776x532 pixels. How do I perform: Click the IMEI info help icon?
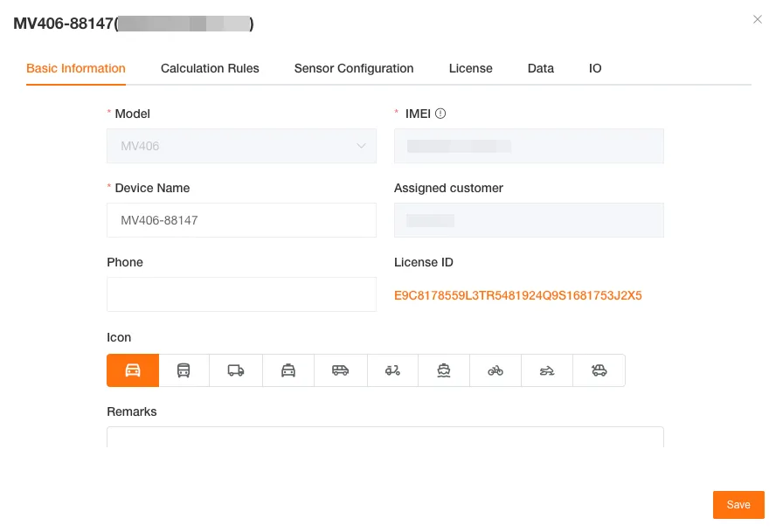pos(440,114)
